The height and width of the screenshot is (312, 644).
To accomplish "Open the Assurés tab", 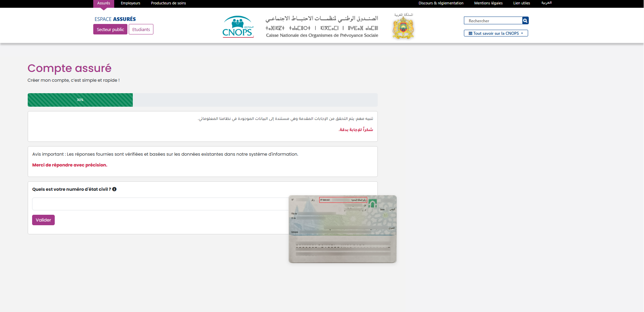I will pos(103,3).
